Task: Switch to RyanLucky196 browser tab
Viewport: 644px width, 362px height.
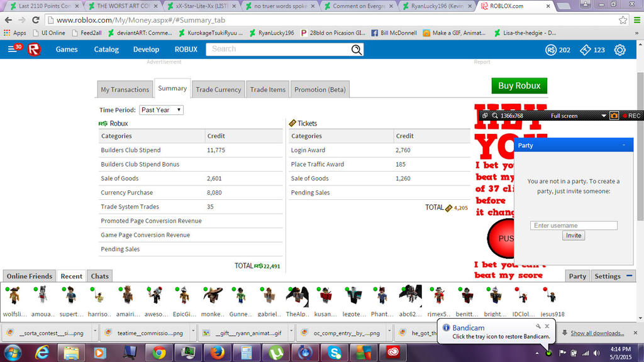Action: [438, 6]
